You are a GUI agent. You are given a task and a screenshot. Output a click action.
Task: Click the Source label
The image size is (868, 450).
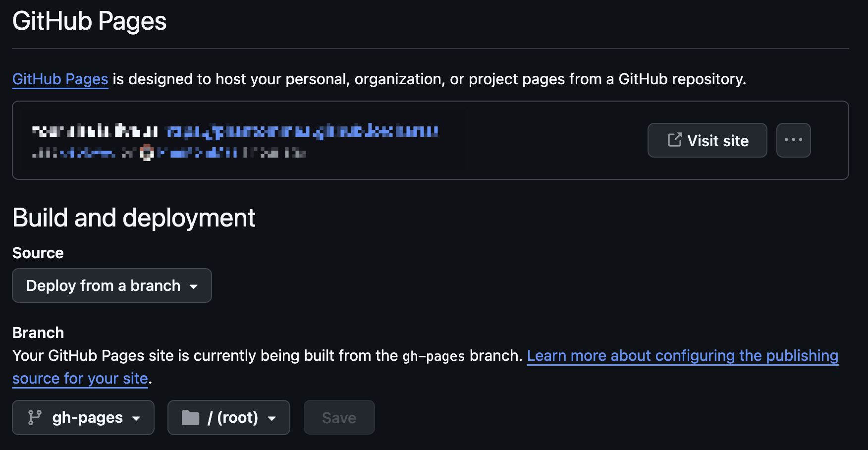point(38,253)
